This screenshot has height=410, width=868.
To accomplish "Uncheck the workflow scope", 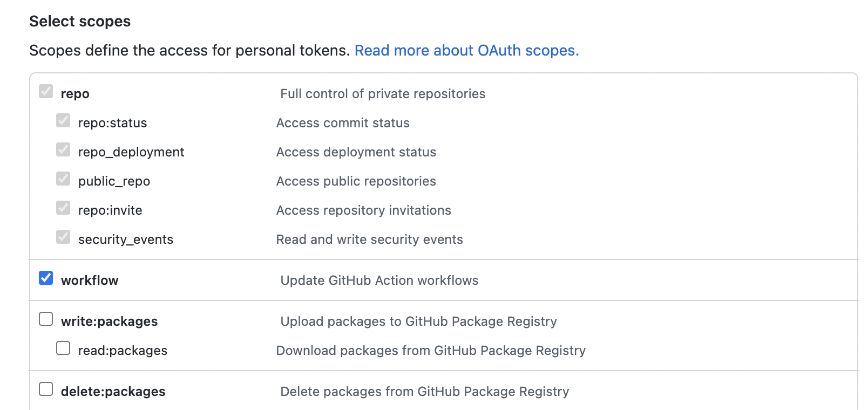I will tap(46, 278).
